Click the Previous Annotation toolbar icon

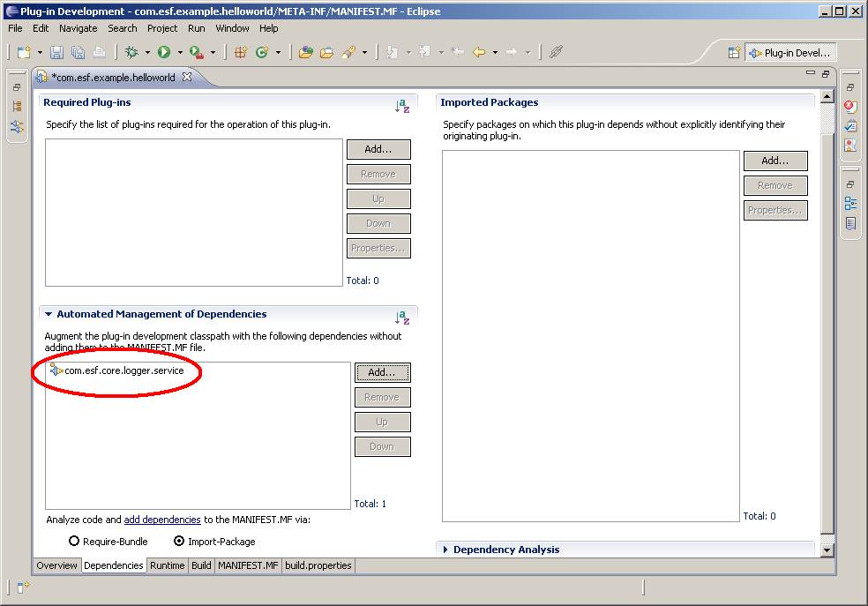pyautogui.click(x=424, y=53)
